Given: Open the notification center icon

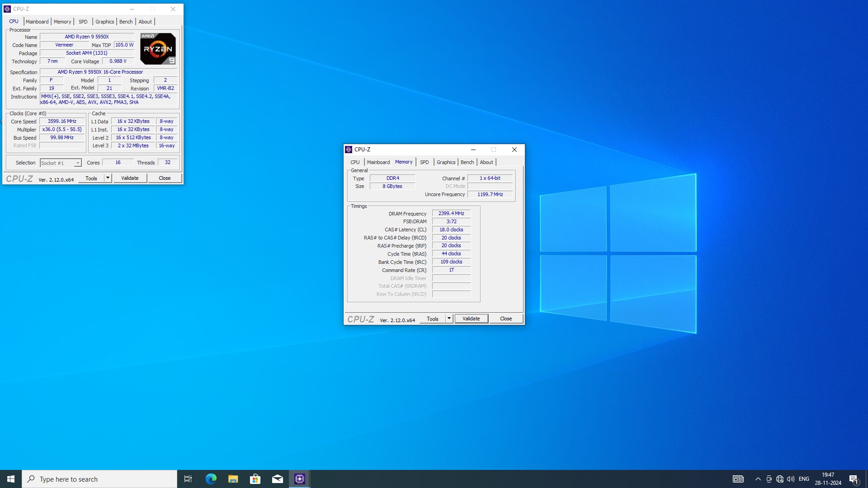Looking at the screenshot, I should pos(854,479).
